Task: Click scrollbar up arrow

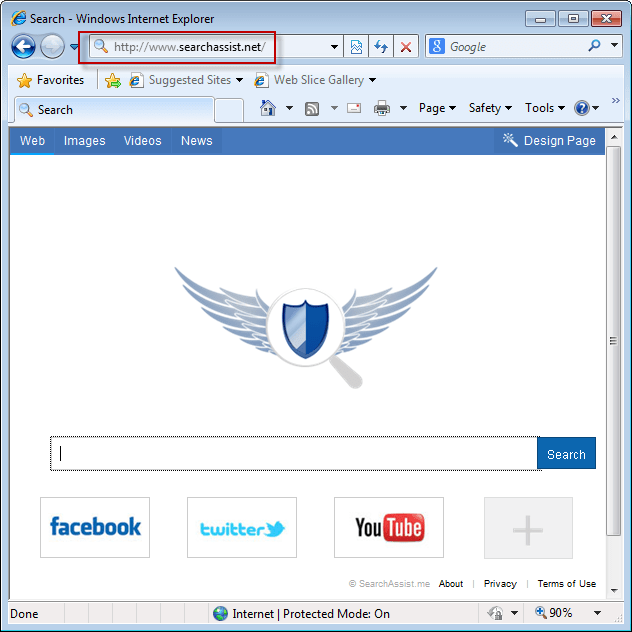Action: tap(614, 137)
